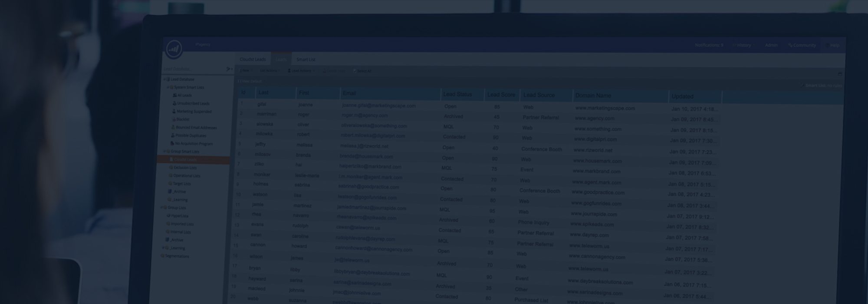Image resolution: width=868 pixels, height=304 pixels.
Task: Collapse the System Smart Lists folder
Action: point(168,87)
